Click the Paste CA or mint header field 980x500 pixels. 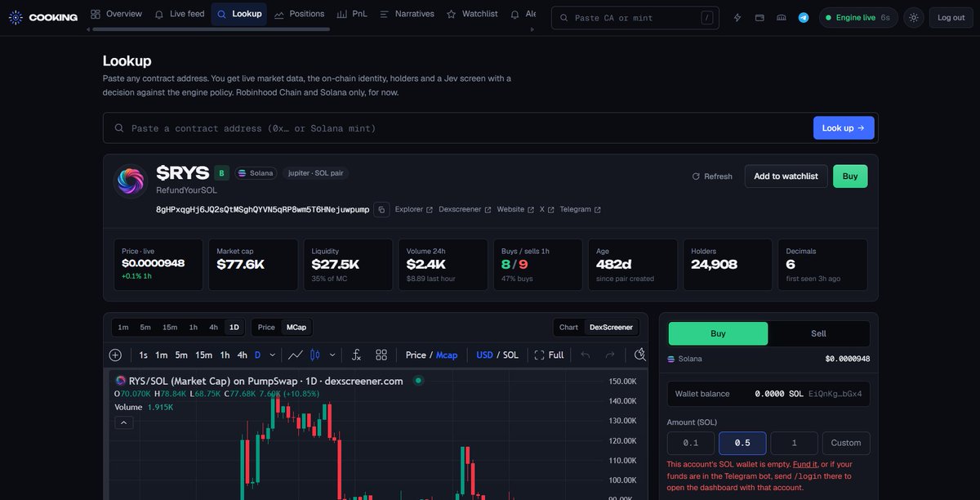[635, 17]
